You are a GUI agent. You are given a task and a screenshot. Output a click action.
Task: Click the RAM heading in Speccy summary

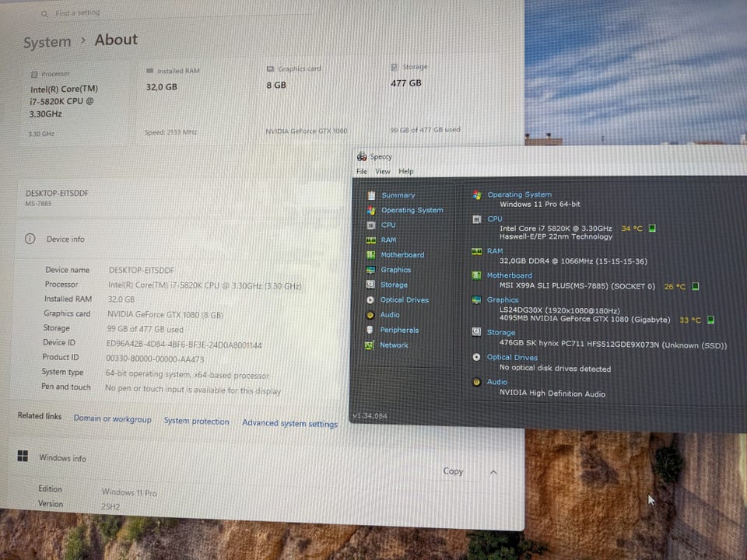pos(495,251)
